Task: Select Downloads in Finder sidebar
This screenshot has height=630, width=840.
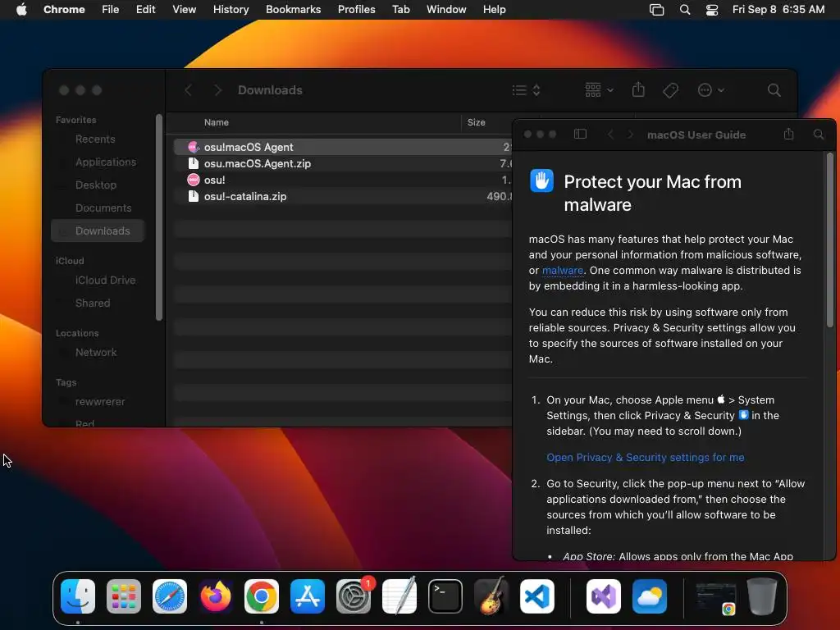Action: coord(98,231)
